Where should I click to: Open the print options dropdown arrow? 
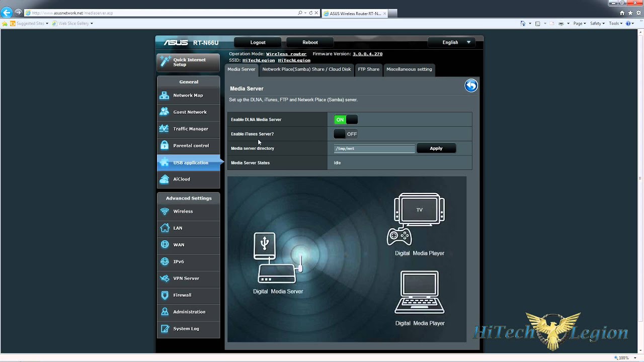[569, 23]
